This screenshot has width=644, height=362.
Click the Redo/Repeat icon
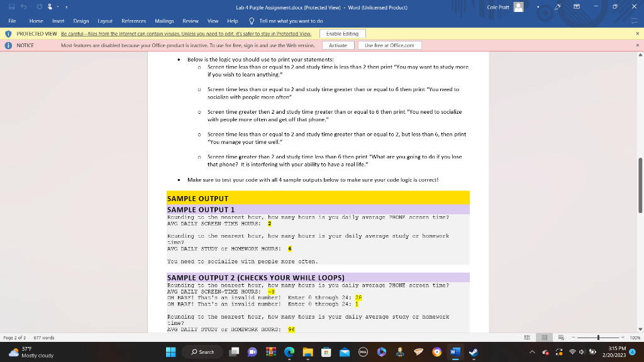(39, 7)
